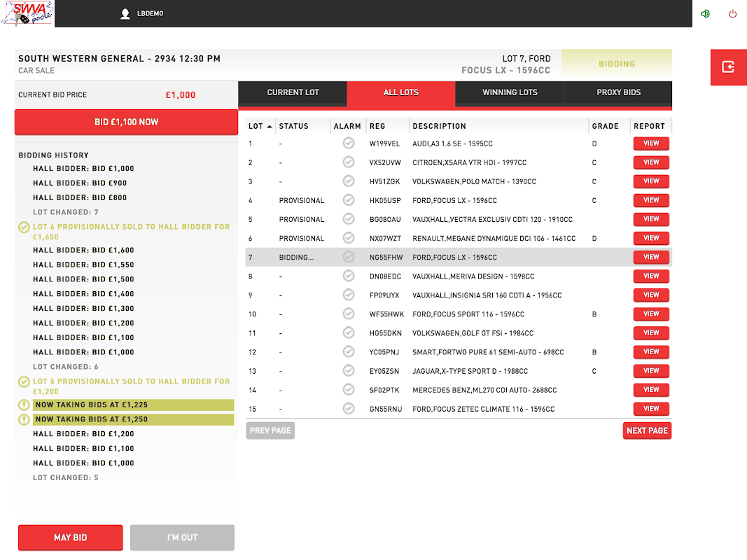Click the yellow BIDDING status indicator
The image size is (747, 560).
click(617, 64)
